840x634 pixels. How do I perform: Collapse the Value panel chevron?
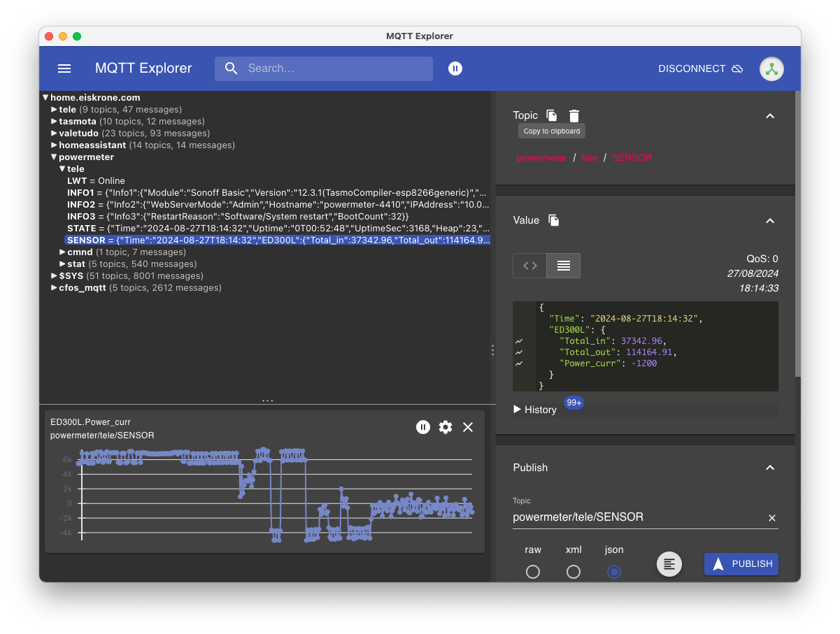(770, 221)
